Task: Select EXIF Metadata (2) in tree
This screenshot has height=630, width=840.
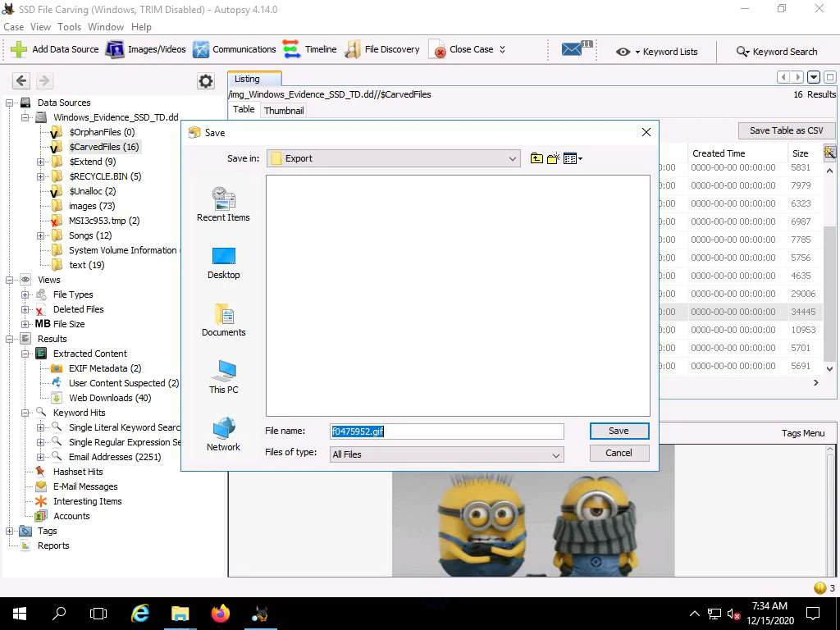Action: [x=105, y=368]
